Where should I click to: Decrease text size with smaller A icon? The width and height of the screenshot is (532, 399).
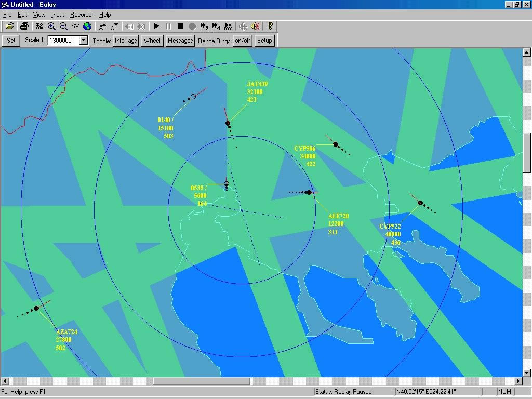click(114, 26)
